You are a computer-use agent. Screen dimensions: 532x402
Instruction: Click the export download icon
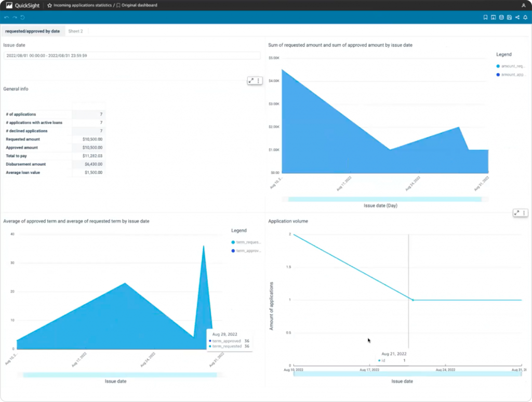coord(494,17)
